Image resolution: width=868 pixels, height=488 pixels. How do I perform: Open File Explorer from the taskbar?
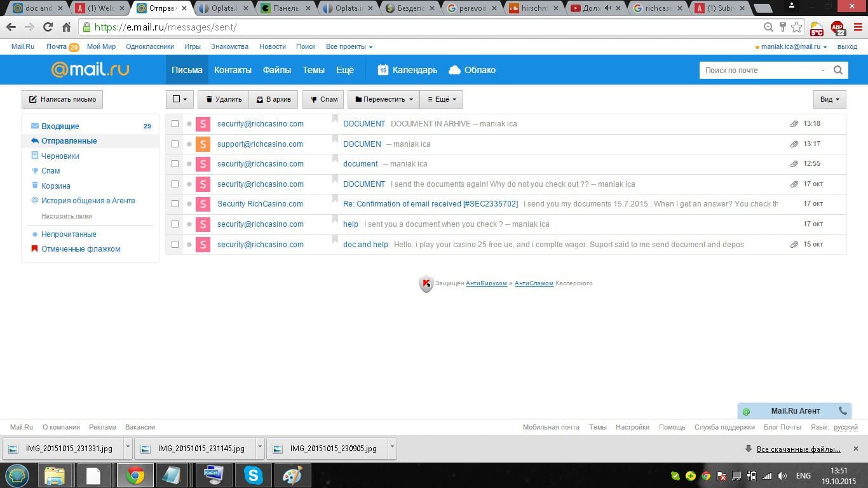pos(55,475)
